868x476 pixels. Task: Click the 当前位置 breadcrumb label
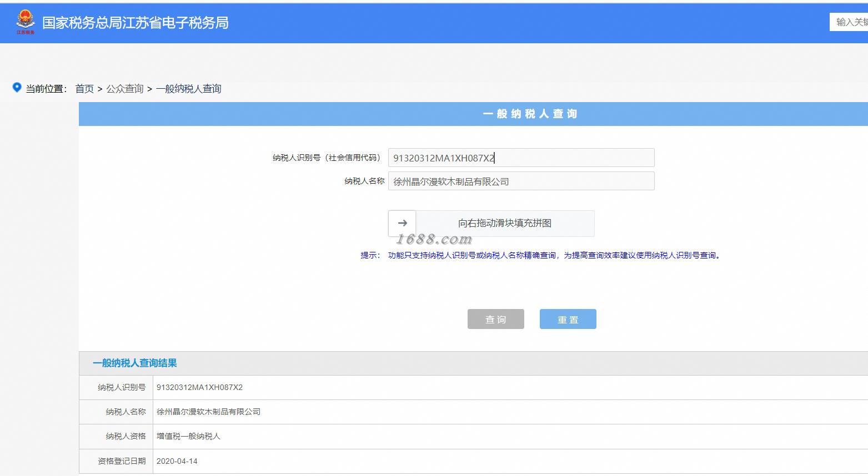coord(47,89)
